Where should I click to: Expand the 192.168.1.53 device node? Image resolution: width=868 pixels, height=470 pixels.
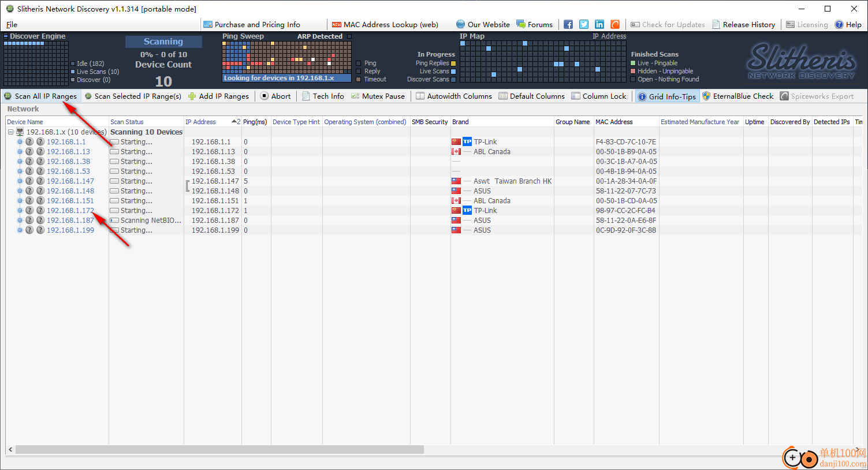click(20, 171)
